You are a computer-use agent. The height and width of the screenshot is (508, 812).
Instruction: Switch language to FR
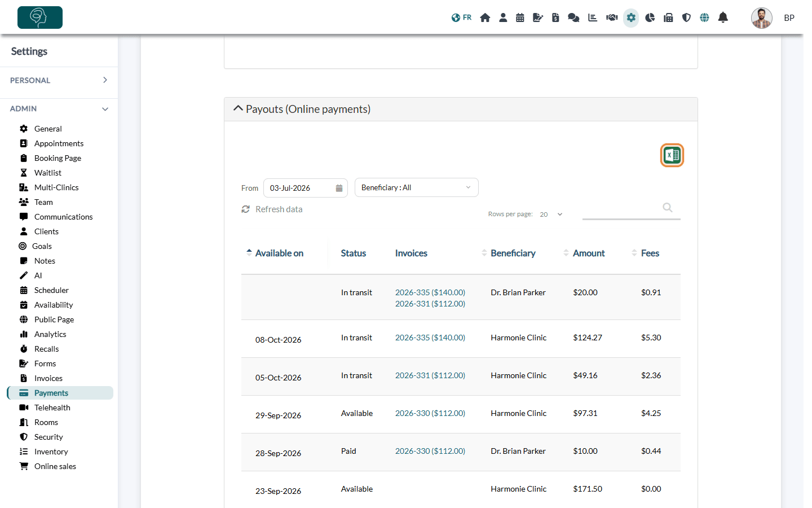point(461,17)
